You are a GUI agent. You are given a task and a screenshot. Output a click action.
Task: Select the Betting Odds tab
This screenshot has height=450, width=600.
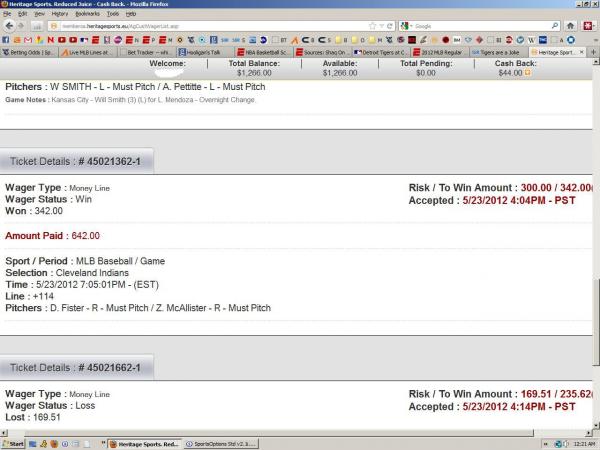coord(32,51)
